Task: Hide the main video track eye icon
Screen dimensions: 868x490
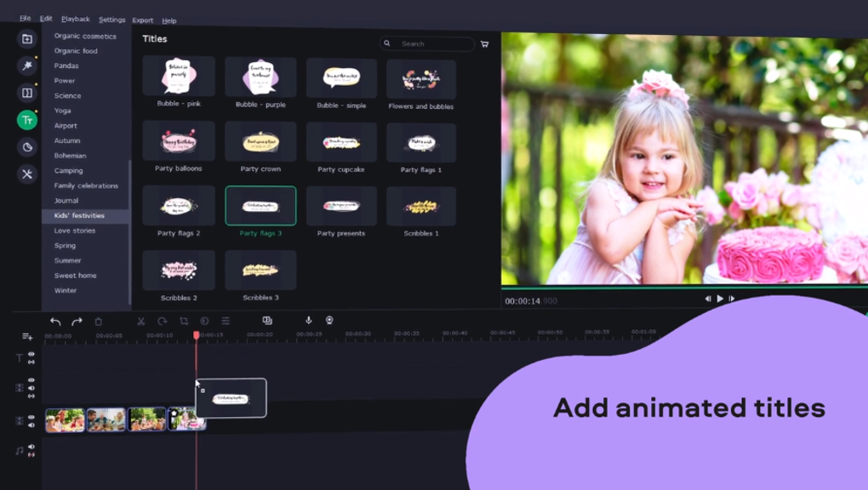Action: [x=31, y=417]
